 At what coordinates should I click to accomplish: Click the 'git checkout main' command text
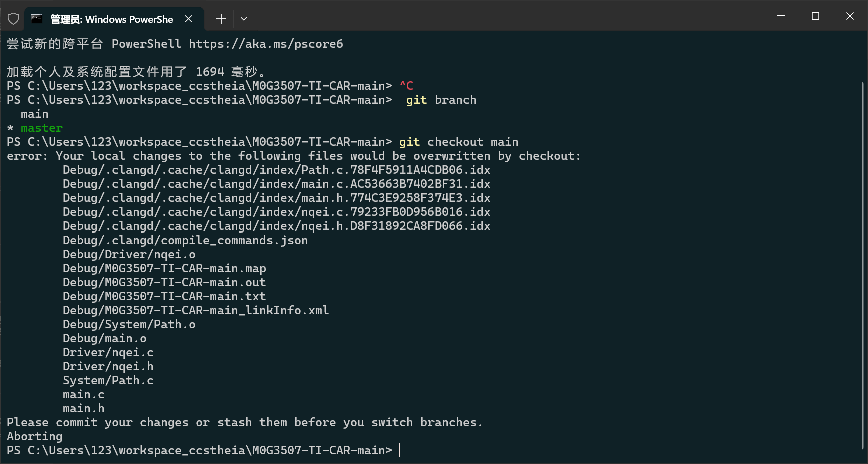pyautogui.click(x=459, y=142)
